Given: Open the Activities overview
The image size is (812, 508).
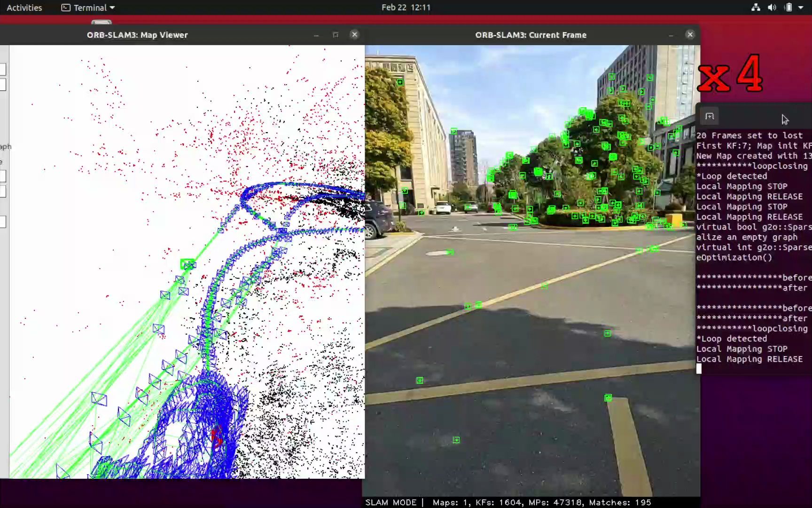Looking at the screenshot, I should (24, 8).
